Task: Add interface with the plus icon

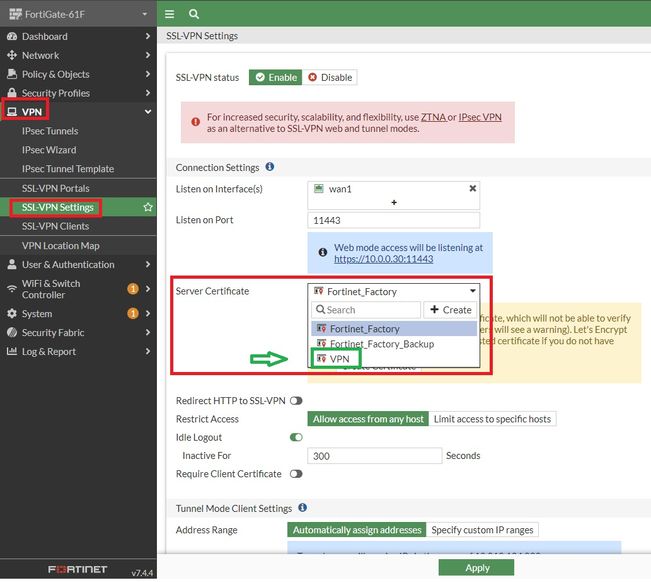Action: (394, 202)
